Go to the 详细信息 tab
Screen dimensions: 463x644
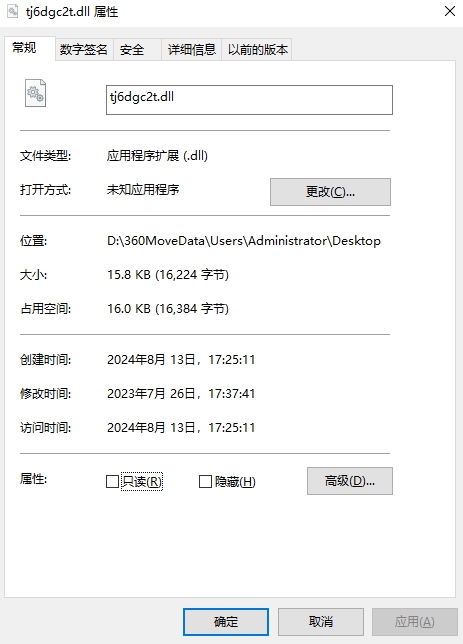click(191, 50)
